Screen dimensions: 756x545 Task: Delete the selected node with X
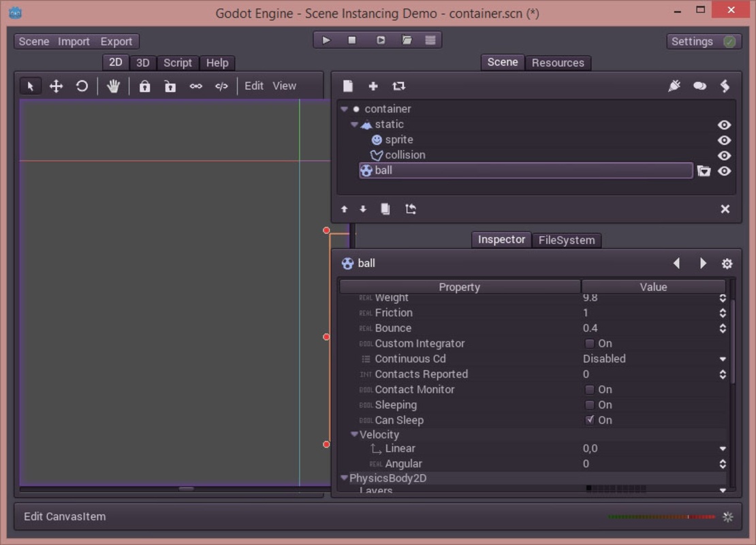(x=725, y=209)
